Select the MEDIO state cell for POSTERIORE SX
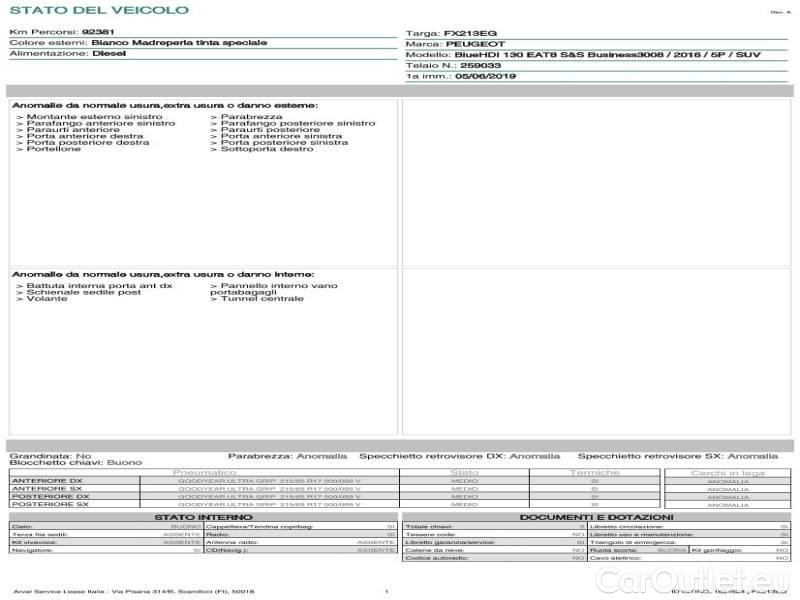The height and width of the screenshot is (600, 800). coord(465,505)
